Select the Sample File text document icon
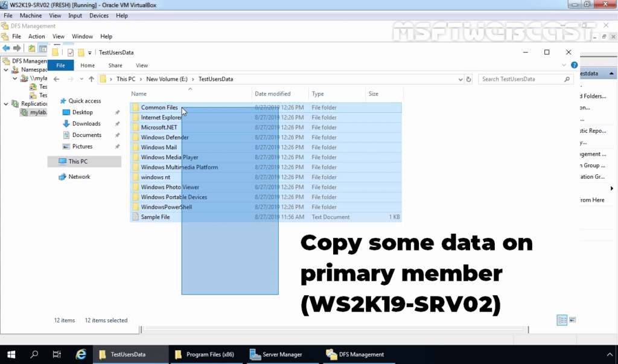This screenshot has width=618, height=364. [x=136, y=217]
